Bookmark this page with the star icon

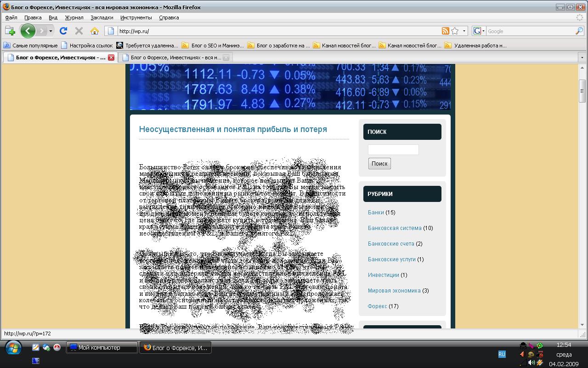point(455,31)
